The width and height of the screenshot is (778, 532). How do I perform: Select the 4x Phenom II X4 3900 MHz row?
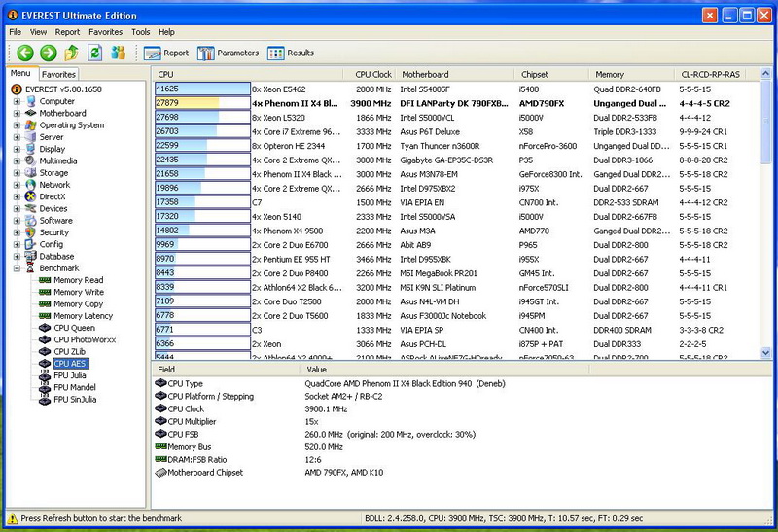pyautogui.click(x=456, y=103)
